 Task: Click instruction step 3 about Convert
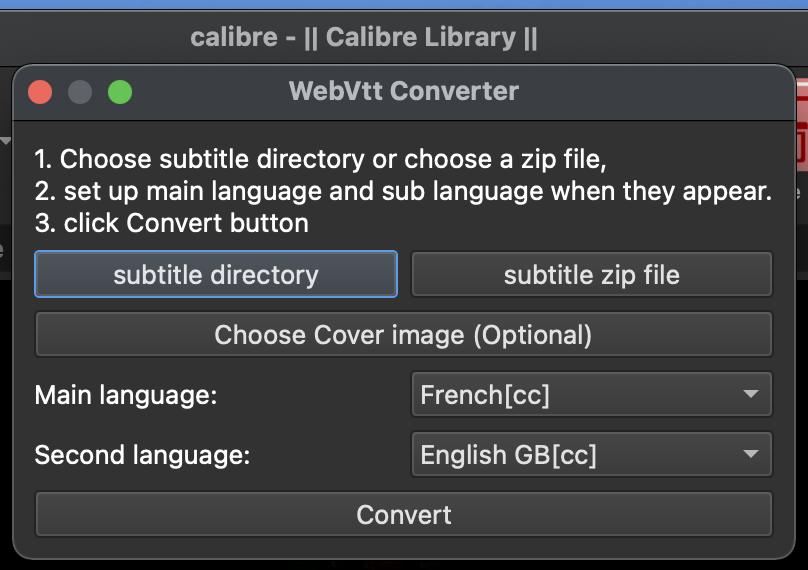pos(172,223)
